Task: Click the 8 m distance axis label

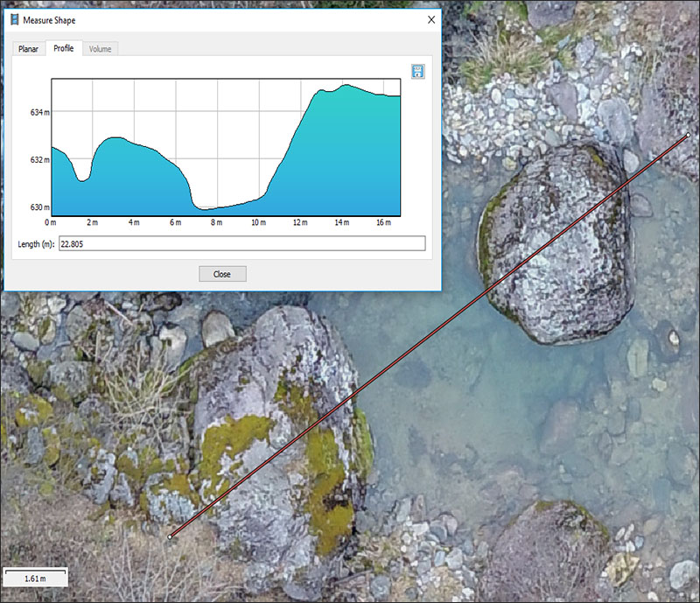Action: click(x=216, y=222)
